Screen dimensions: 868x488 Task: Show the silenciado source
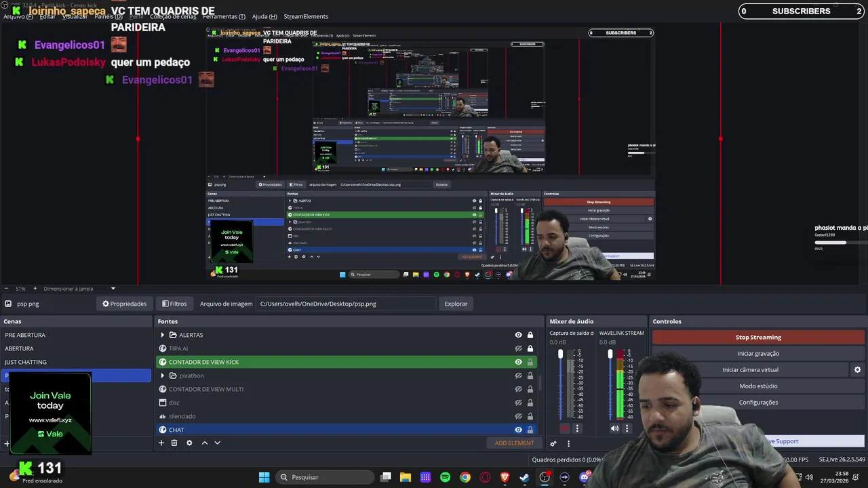click(x=519, y=416)
